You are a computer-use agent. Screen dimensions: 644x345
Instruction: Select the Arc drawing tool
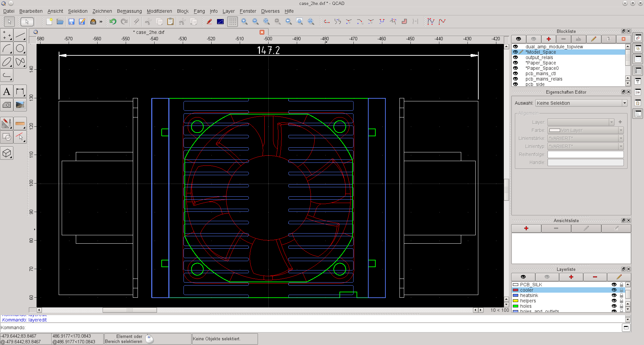coord(7,48)
